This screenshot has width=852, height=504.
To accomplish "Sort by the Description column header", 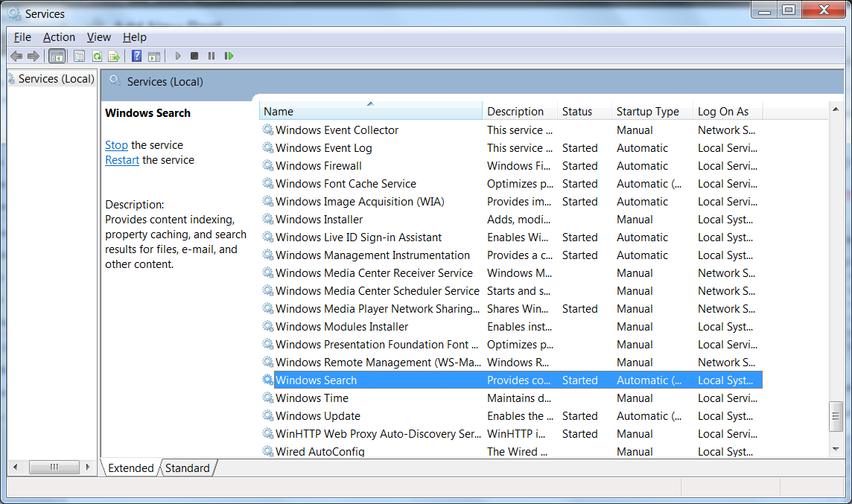I will coord(520,112).
